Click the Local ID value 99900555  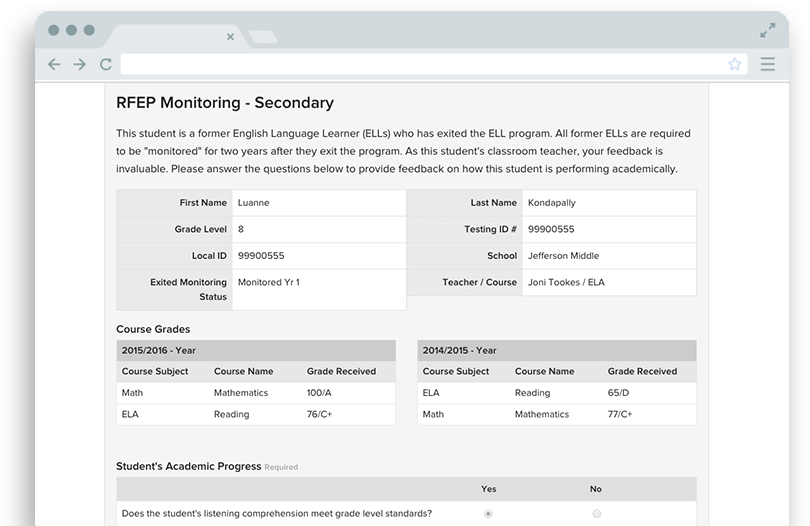pos(261,255)
